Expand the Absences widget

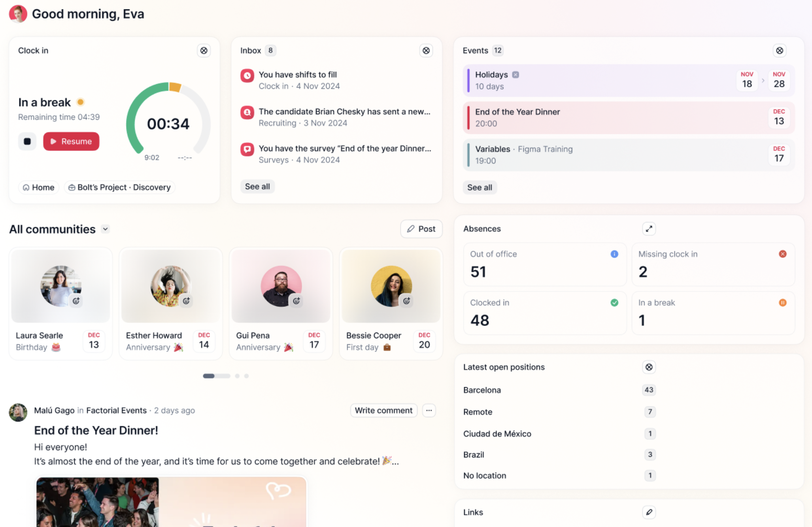point(649,229)
